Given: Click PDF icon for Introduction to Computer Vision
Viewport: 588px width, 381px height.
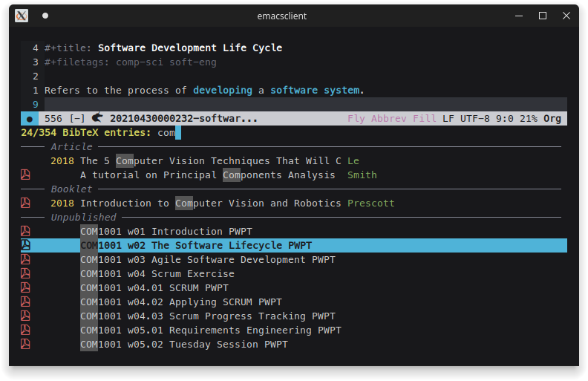Looking at the screenshot, I should 25,203.
